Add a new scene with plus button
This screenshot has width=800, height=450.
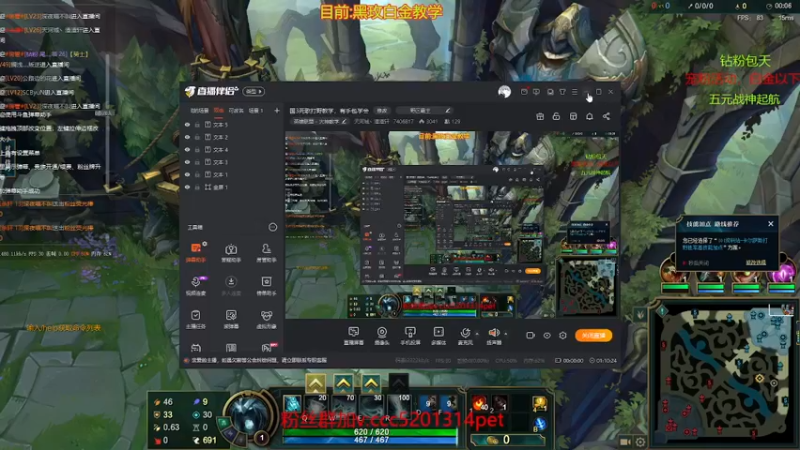coord(277,110)
